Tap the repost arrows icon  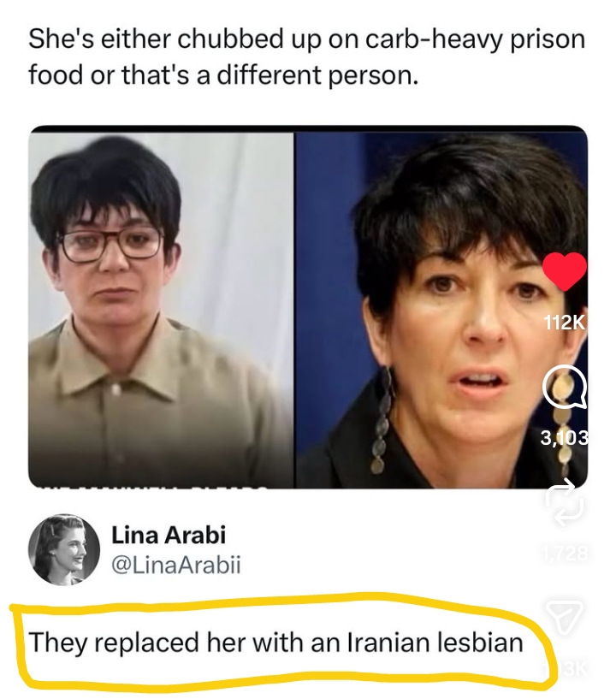tap(565, 501)
